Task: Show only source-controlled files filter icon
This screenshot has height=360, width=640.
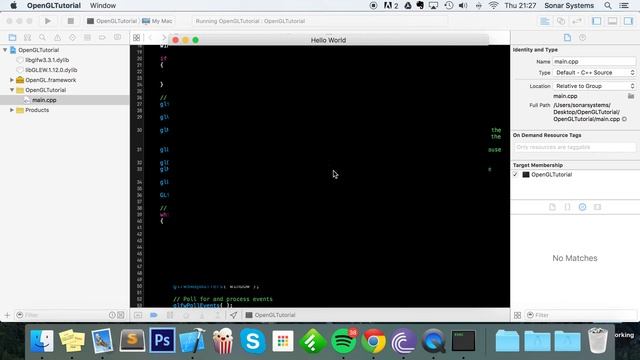Action: click(x=121, y=315)
